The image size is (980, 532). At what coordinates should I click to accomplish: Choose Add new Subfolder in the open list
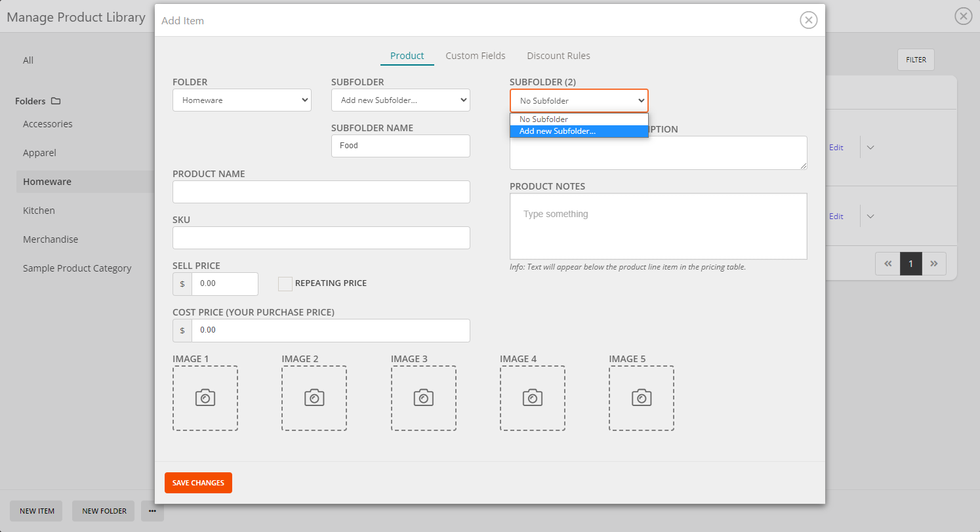click(x=579, y=131)
